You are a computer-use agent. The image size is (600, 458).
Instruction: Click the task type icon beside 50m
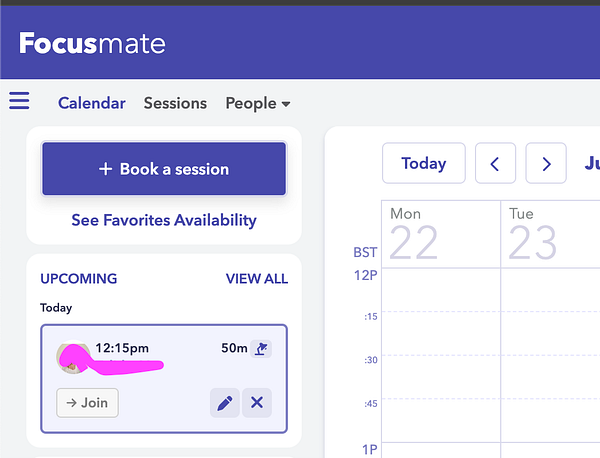261,349
